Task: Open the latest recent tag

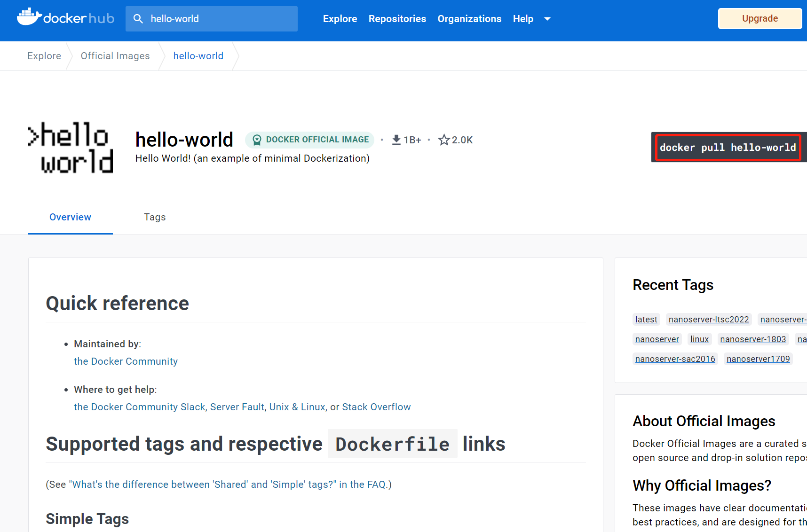Action: (646, 319)
